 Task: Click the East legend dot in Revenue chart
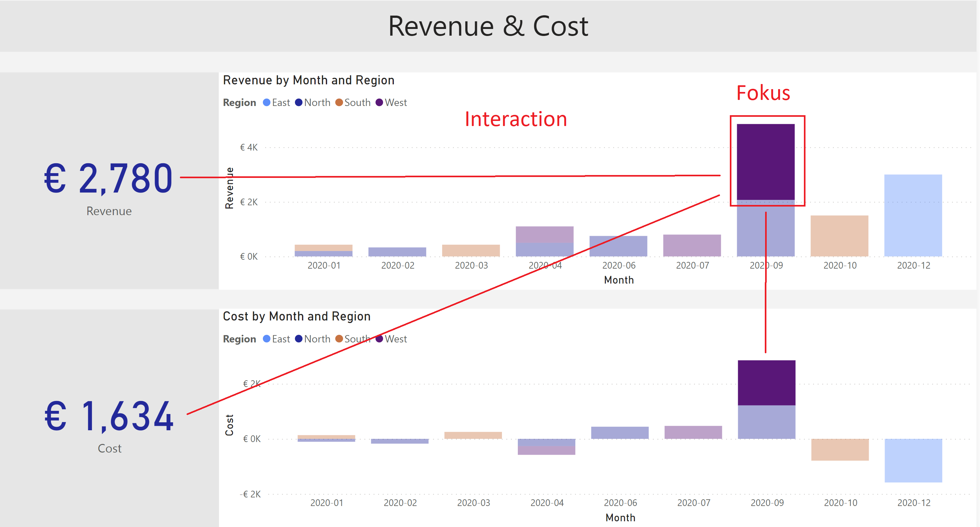(266, 102)
